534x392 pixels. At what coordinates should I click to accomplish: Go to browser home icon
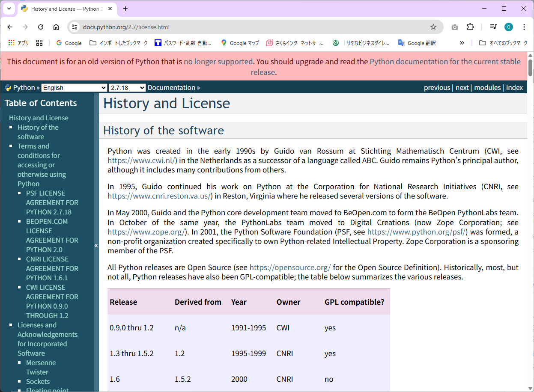click(56, 27)
